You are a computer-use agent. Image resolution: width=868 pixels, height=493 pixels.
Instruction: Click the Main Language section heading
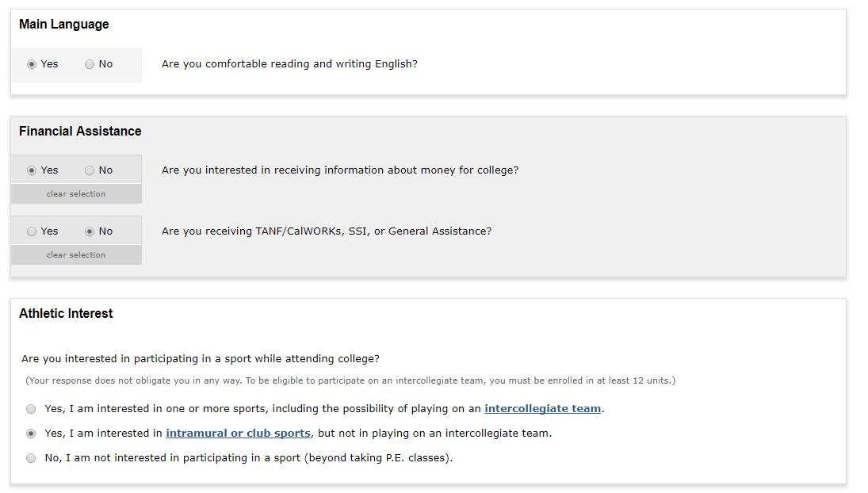[x=64, y=25]
